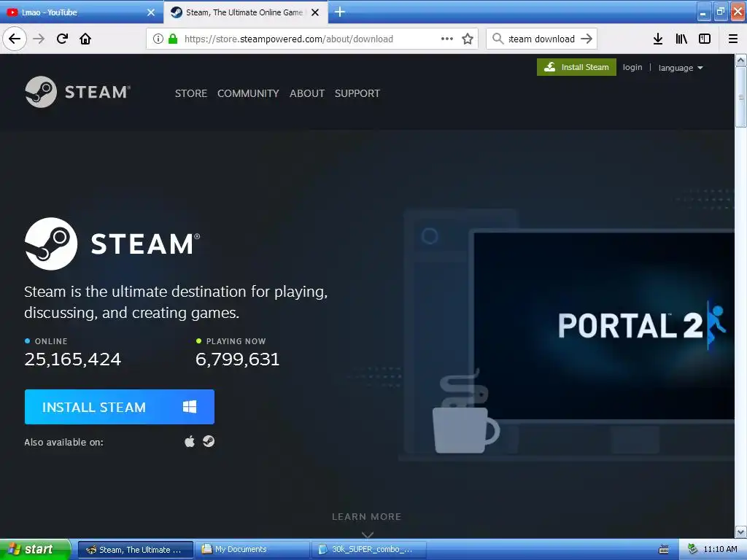Choose the Apple macOS download icon
Image resolution: width=747 pixels, height=560 pixels.
(x=190, y=442)
